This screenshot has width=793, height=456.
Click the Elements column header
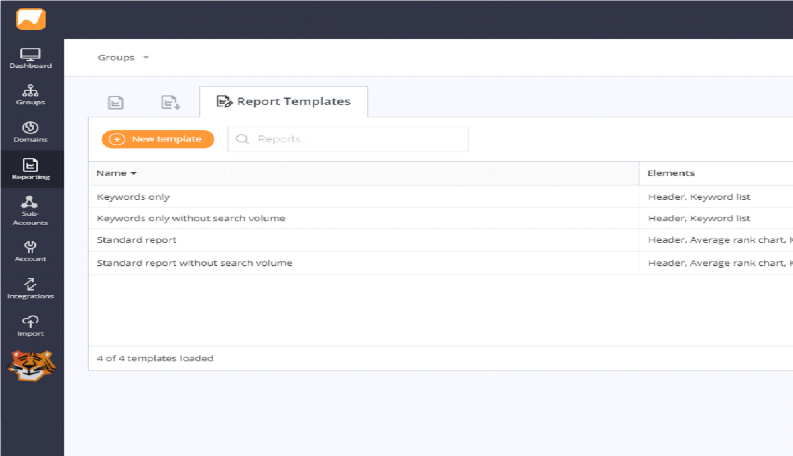671,173
